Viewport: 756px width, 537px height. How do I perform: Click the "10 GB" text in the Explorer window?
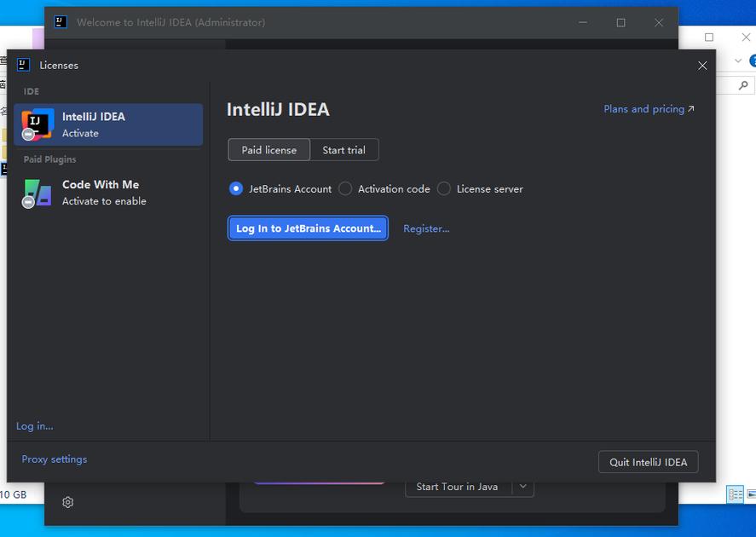click(x=13, y=494)
